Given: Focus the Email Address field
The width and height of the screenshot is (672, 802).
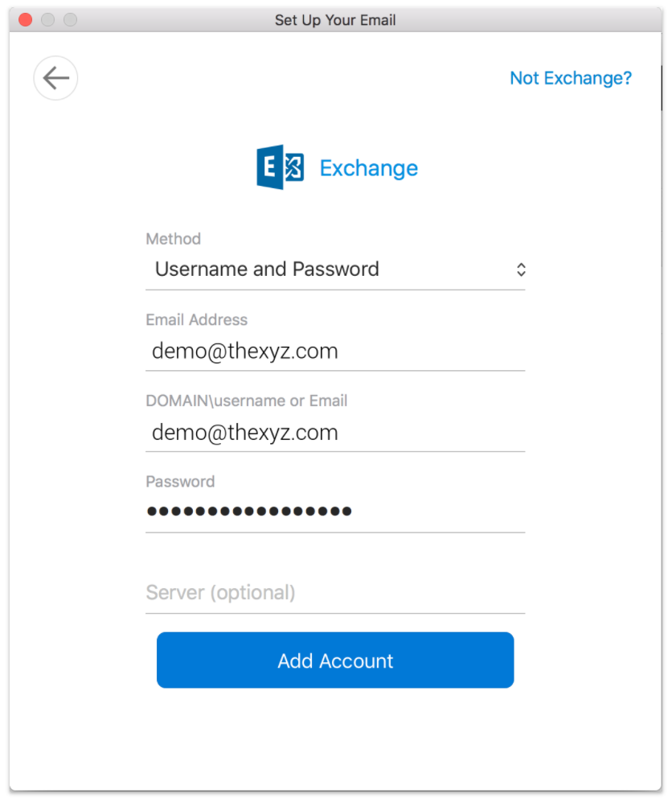Looking at the screenshot, I should 335,352.
